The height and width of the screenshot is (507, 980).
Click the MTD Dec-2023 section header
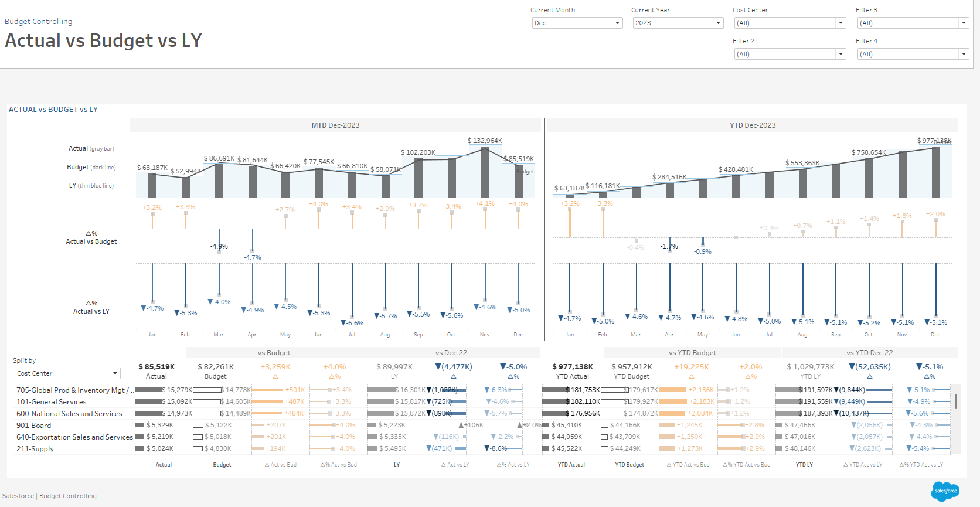(x=335, y=125)
